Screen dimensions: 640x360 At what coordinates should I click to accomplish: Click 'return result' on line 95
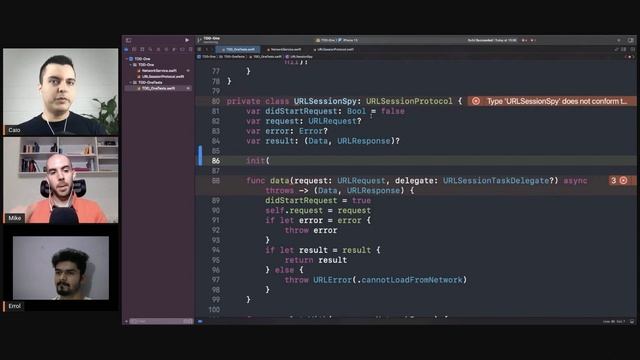(x=316, y=260)
